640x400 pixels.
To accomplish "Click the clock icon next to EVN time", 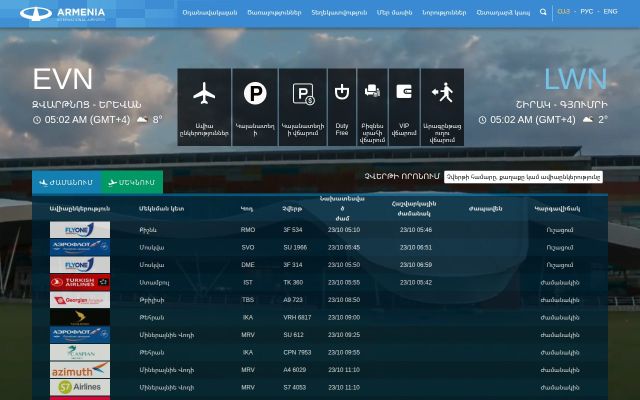I will (x=37, y=120).
